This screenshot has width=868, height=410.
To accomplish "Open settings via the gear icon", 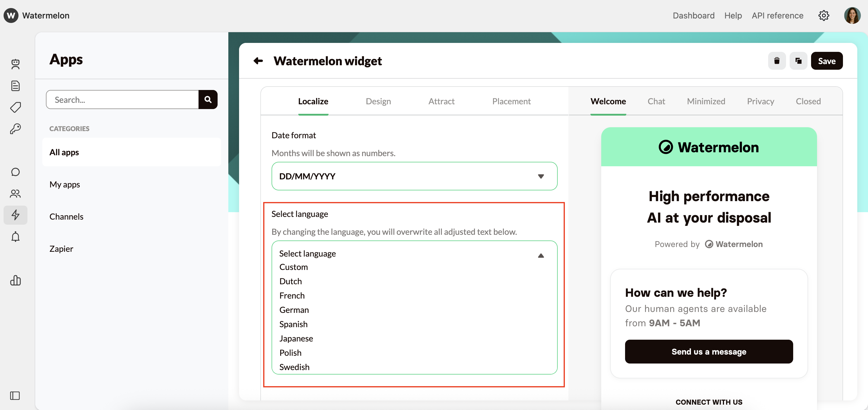I will click(824, 15).
